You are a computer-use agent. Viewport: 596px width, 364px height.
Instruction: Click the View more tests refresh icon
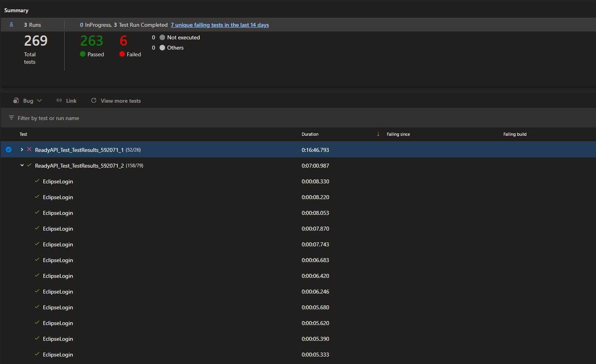click(94, 101)
